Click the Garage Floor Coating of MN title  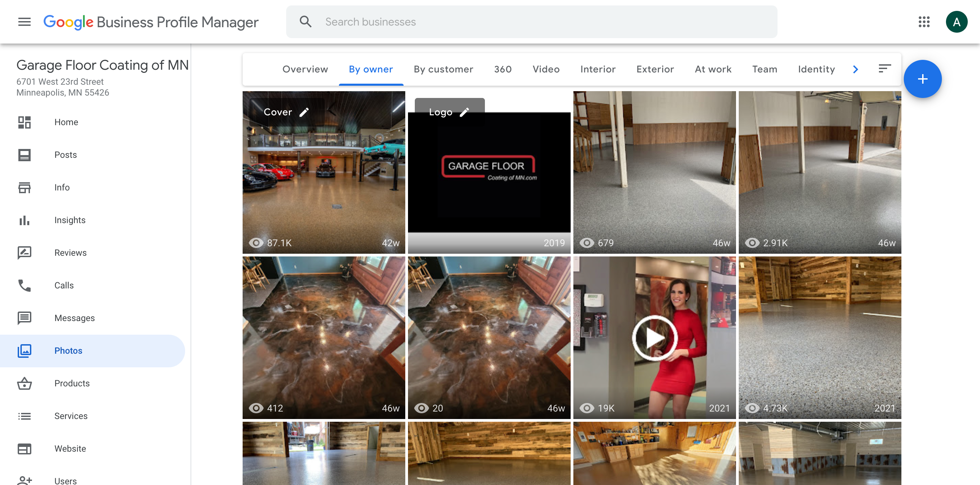pos(102,65)
